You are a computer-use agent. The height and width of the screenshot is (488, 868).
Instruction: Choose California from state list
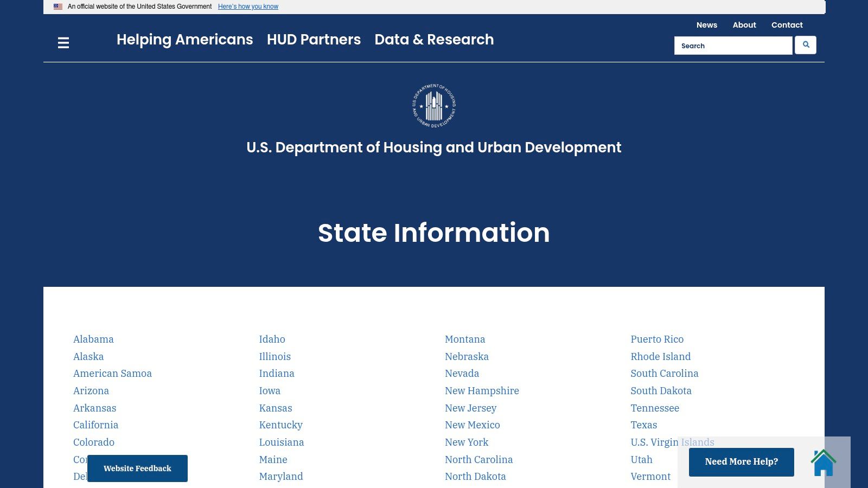[95, 425]
